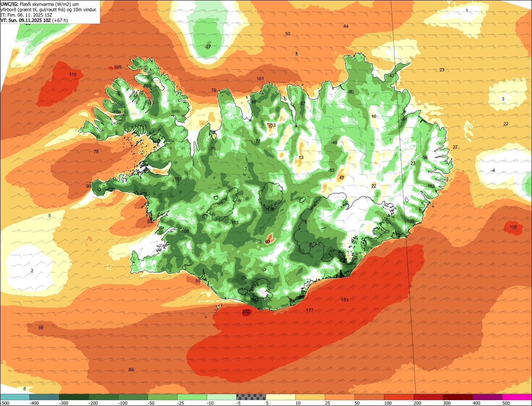Click the map value 110 over the ocean
The height and width of the screenshot is (406, 532).
click(73, 75)
